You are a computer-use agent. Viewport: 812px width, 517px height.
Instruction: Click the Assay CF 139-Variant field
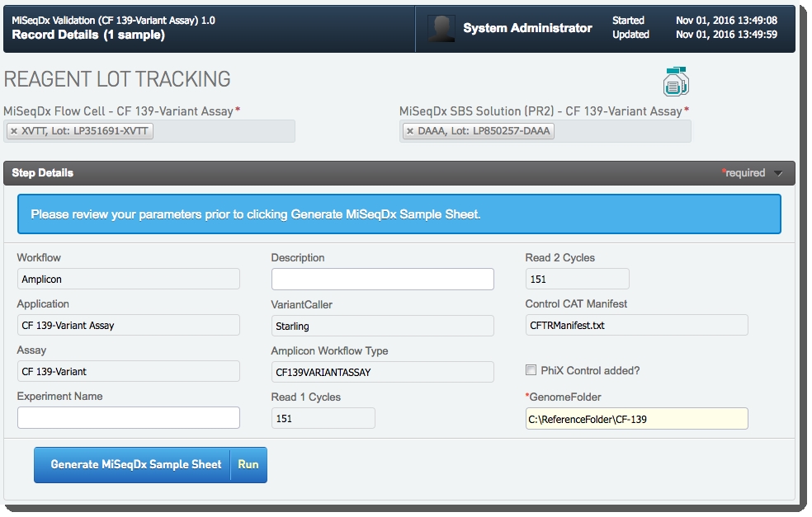click(128, 371)
